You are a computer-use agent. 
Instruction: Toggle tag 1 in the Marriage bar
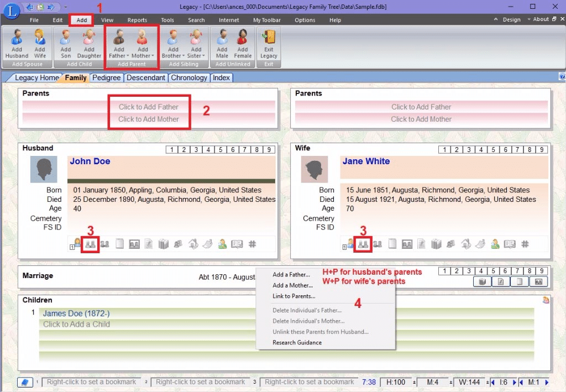(x=444, y=271)
